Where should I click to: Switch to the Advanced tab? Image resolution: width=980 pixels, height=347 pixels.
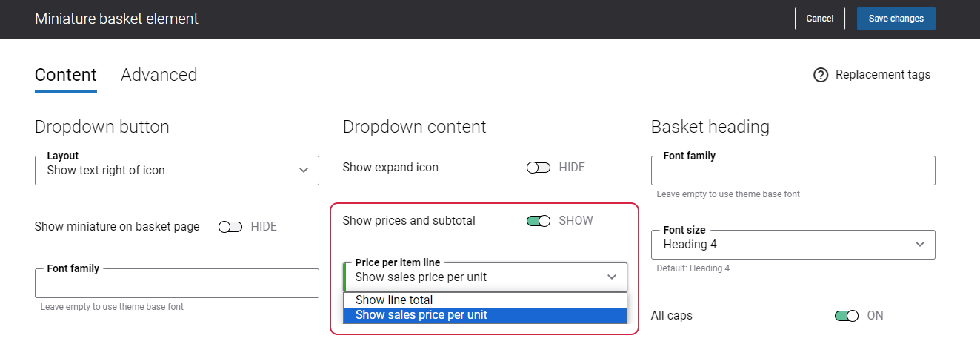tap(159, 75)
